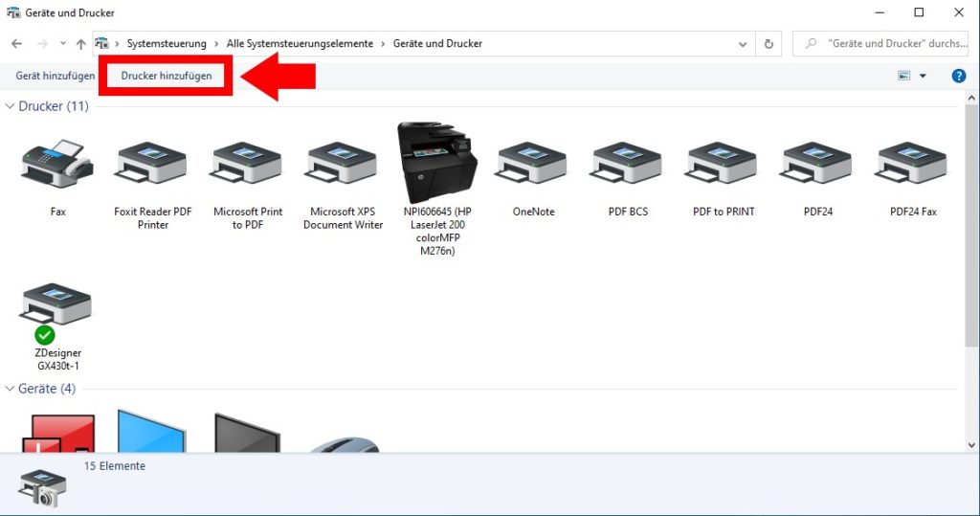The height and width of the screenshot is (516, 980).
Task: Go back with the back arrow
Action: pyautogui.click(x=17, y=44)
